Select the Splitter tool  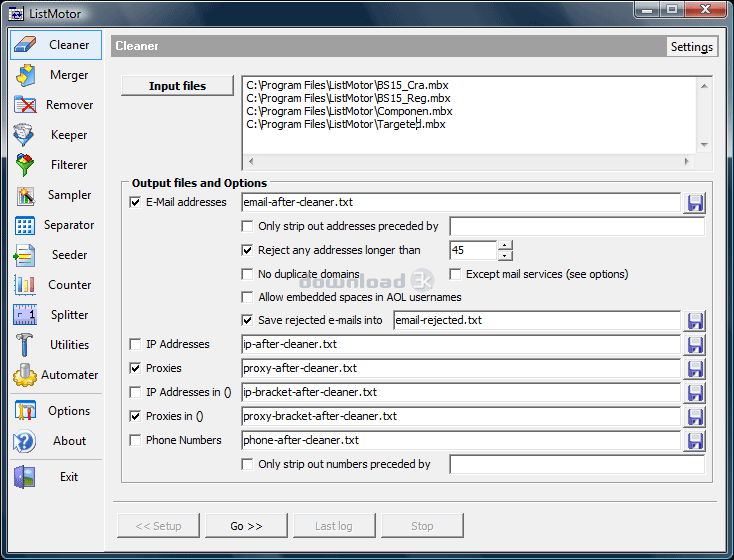(55, 315)
